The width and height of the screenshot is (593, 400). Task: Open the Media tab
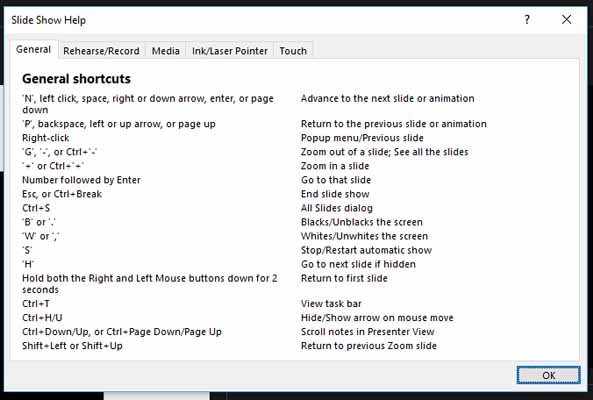(166, 51)
